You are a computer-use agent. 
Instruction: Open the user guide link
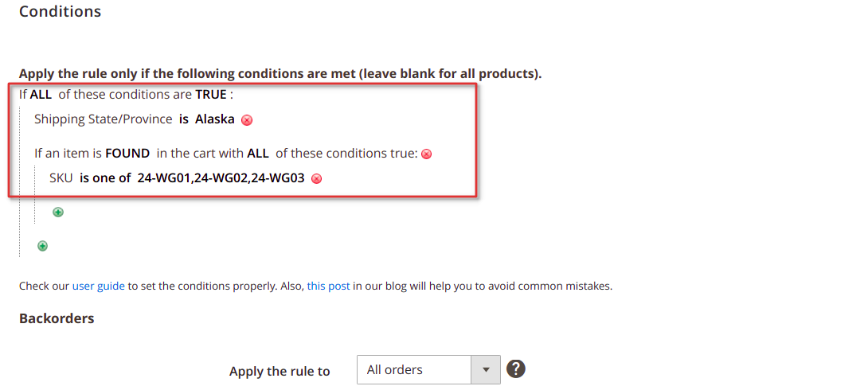[x=99, y=286]
